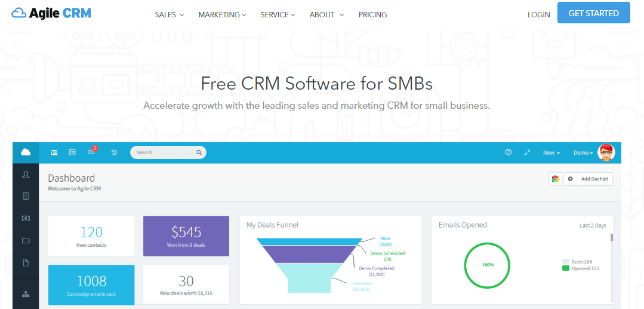Click the tasks list icon with badge 7
644x309 pixels.
[91, 152]
